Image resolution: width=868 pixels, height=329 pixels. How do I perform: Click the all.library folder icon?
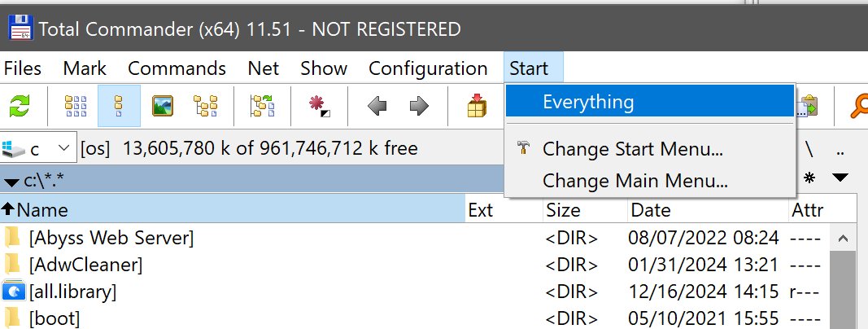click(13, 291)
